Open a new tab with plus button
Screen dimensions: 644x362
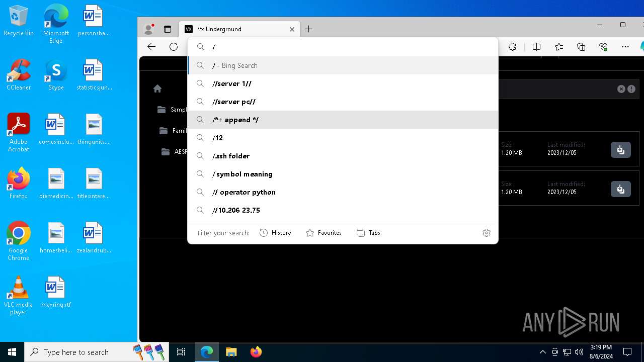pyautogui.click(x=308, y=29)
